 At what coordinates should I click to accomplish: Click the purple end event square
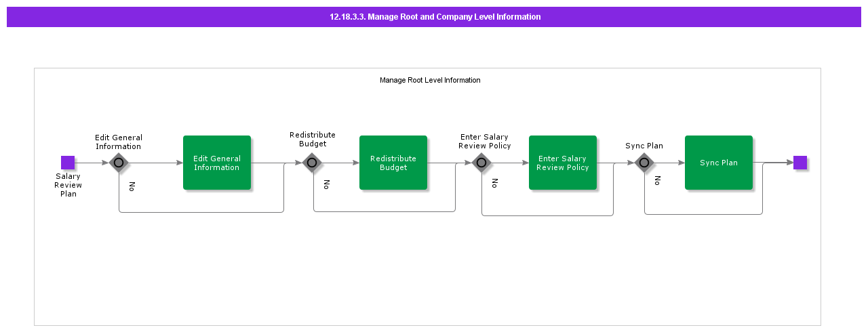coord(800,163)
